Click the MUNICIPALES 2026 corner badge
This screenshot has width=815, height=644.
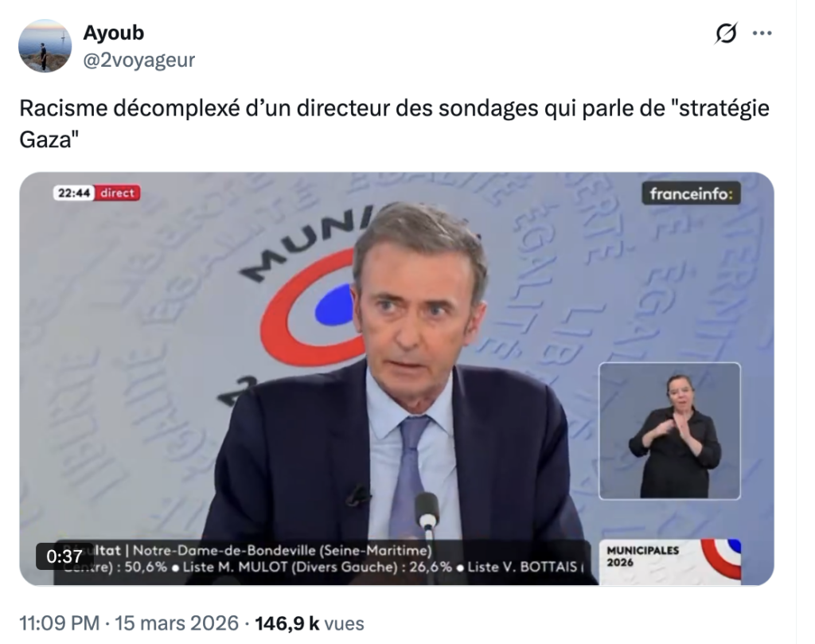pyautogui.click(x=670, y=562)
